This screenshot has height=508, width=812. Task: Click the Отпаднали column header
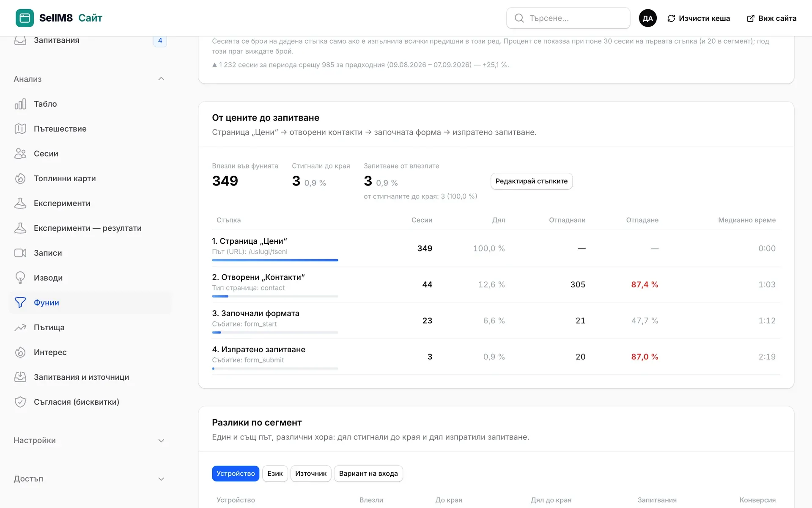(x=567, y=220)
